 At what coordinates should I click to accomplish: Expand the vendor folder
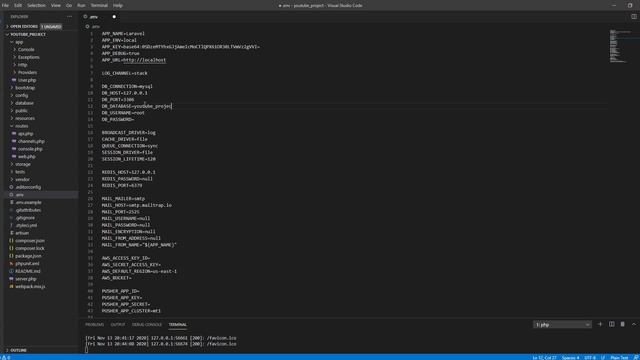point(22,179)
